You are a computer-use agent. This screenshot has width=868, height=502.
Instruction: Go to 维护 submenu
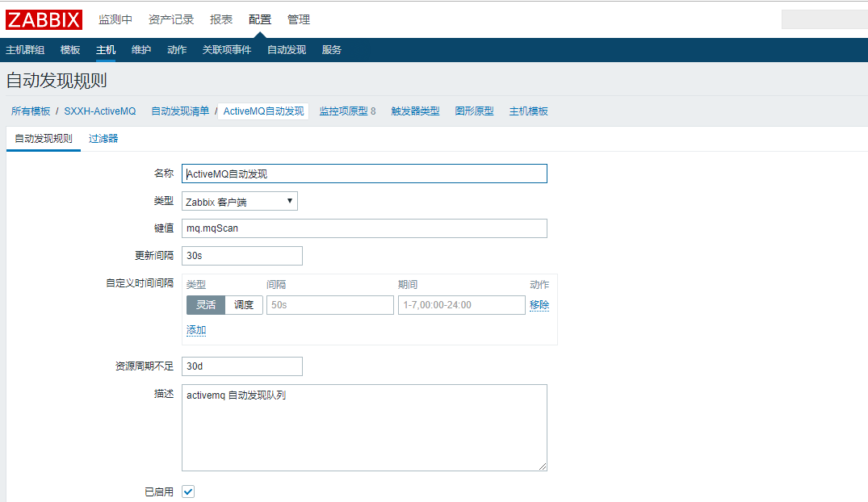(x=141, y=50)
